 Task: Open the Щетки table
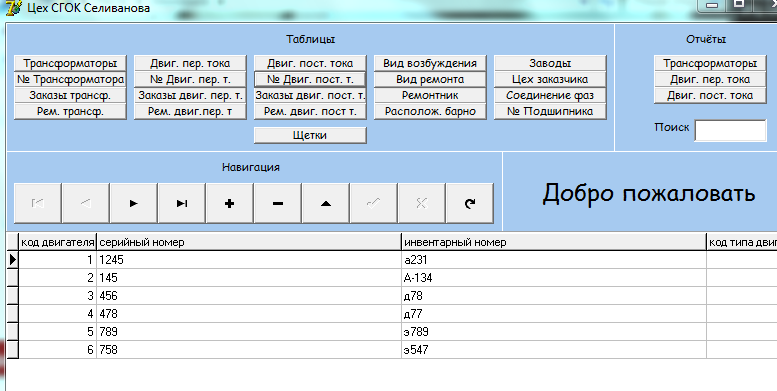tap(310, 135)
